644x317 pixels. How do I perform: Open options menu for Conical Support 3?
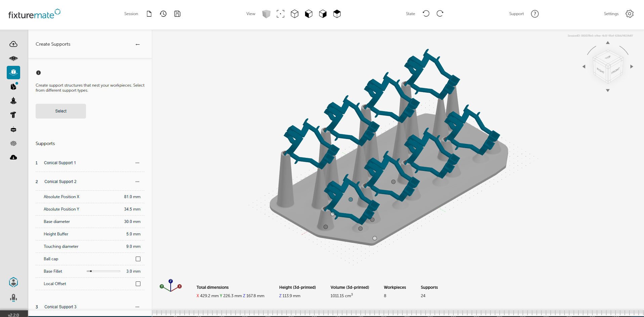tap(137, 307)
